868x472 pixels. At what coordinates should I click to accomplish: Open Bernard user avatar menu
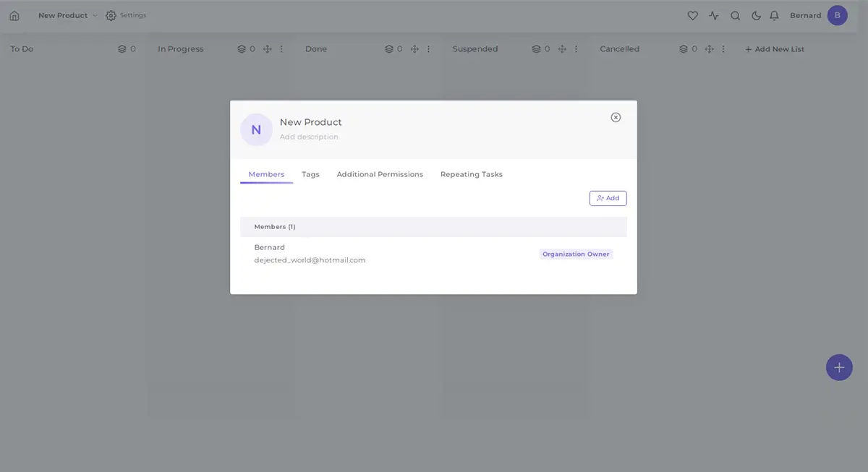coord(837,15)
